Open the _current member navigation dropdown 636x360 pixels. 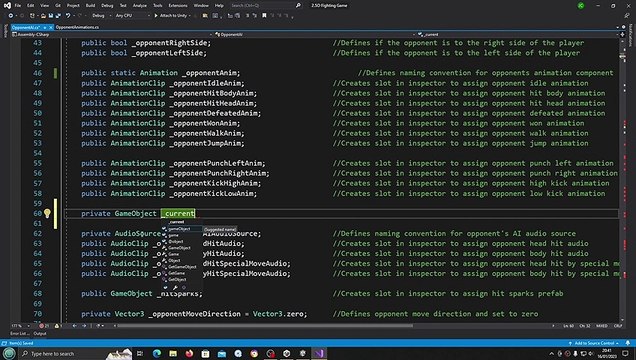[518, 34]
